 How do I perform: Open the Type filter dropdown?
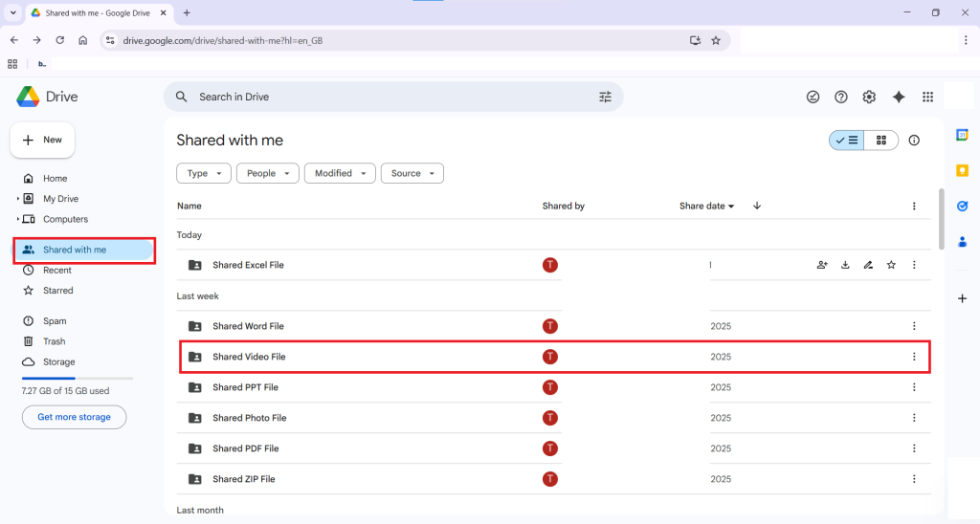click(x=204, y=173)
